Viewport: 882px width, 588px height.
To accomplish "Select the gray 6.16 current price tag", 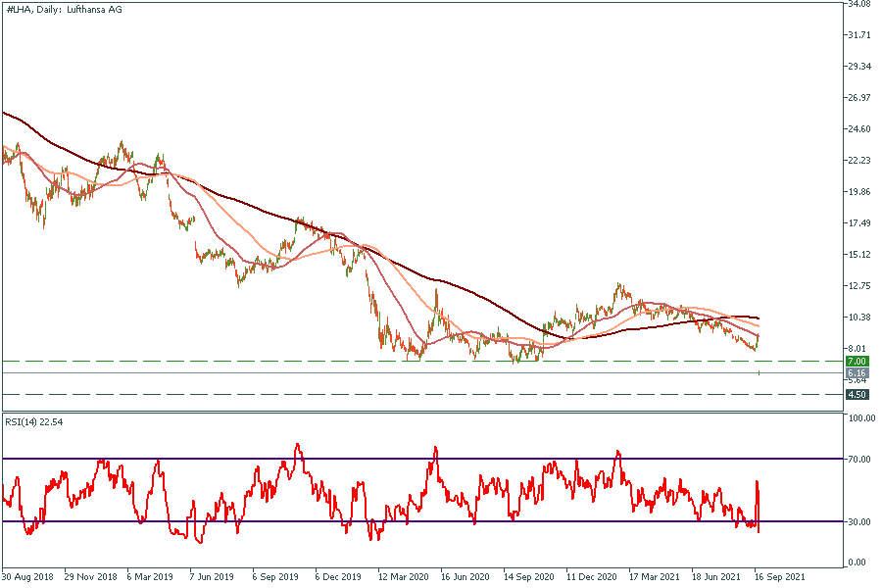I will pos(859,373).
